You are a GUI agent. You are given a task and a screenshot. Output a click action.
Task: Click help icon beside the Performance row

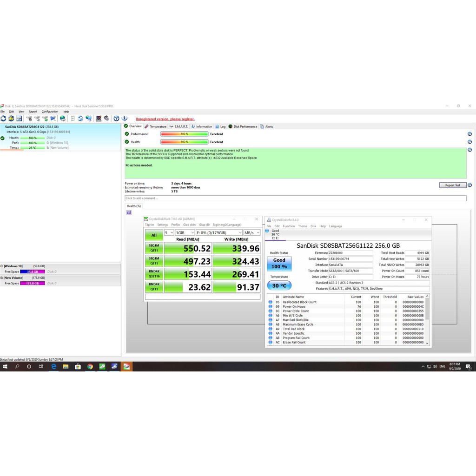(x=469, y=134)
